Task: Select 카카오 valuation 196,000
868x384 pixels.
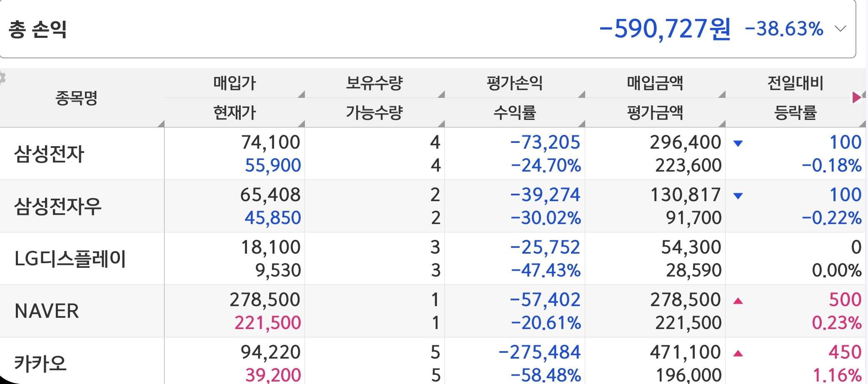Action: pos(689,375)
